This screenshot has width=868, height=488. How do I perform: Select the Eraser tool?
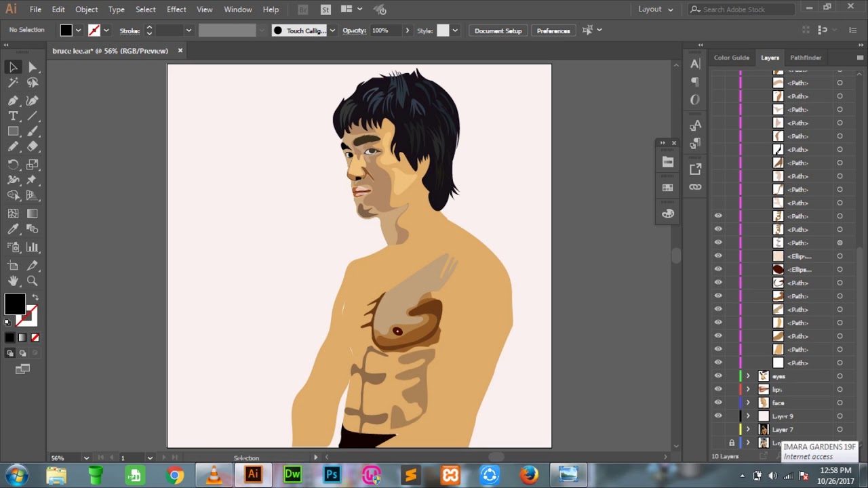[x=33, y=146]
